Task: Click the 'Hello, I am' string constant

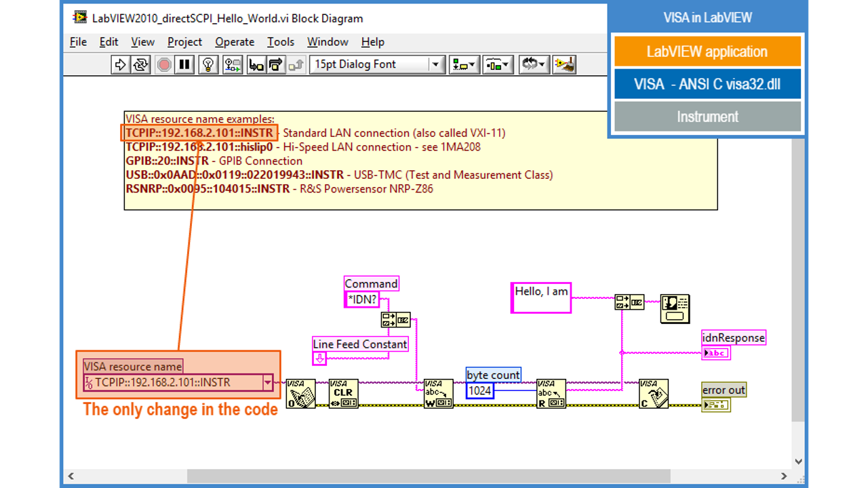Action: pos(541,298)
